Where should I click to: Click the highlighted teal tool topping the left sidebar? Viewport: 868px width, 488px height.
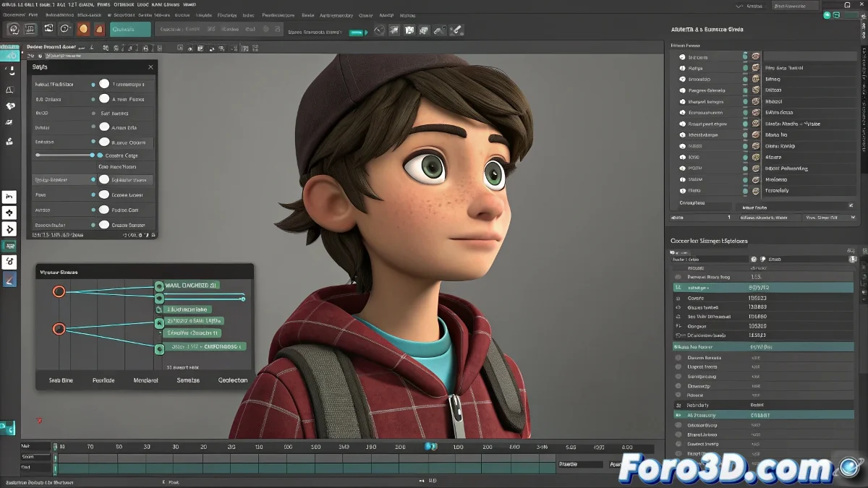[x=9, y=55]
